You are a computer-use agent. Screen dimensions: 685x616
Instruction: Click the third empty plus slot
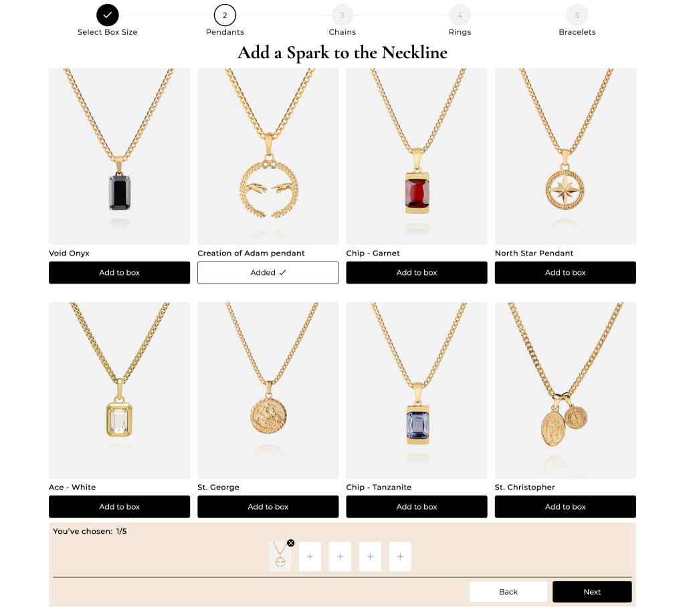coord(370,556)
